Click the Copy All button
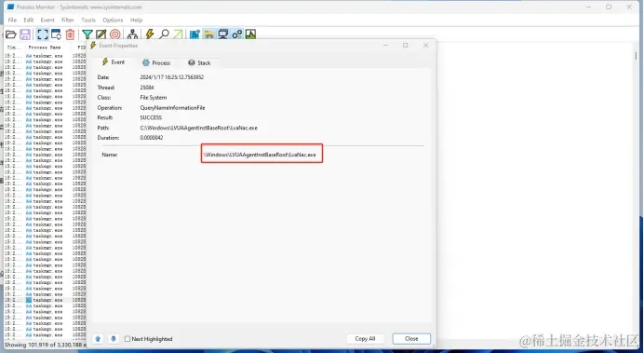The image size is (644, 353). pos(365,339)
